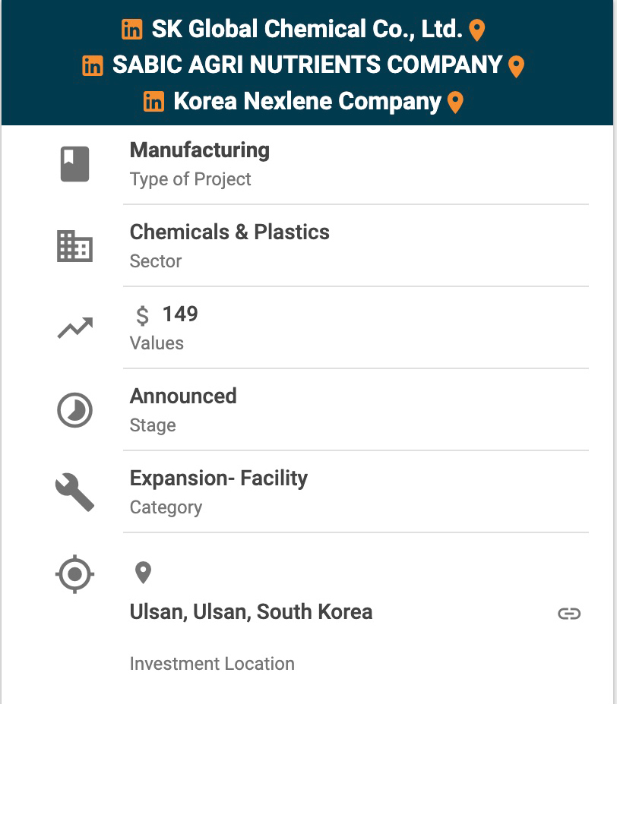Open SK Global Chemical Co., Ltd. link
This screenshot has width=617, height=840.
pos(307,30)
